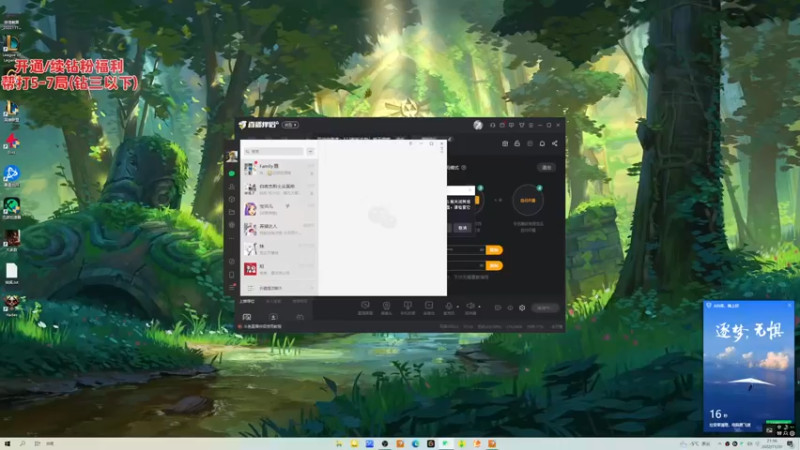The image size is (800, 450).
Task: Expand the microphone options arrow
Action: pos(458,307)
